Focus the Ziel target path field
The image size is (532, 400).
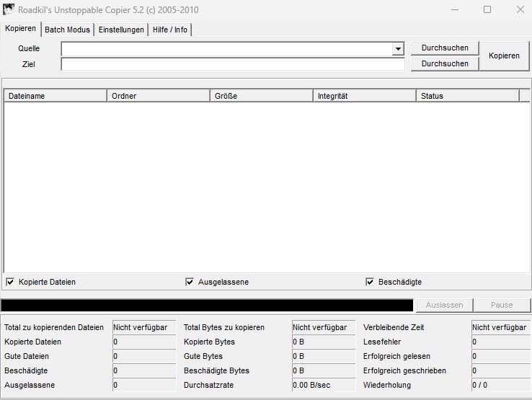(x=233, y=64)
